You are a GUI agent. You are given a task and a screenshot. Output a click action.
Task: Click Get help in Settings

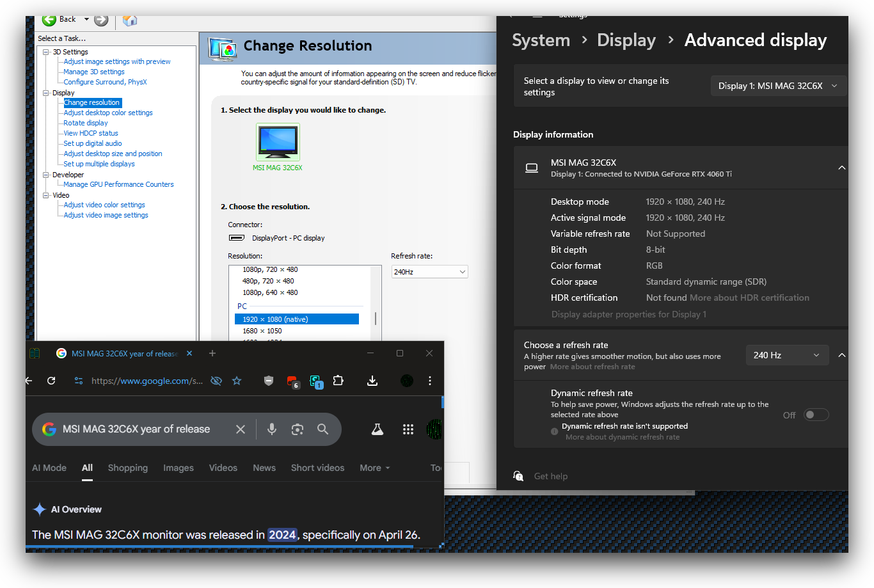pos(551,476)
